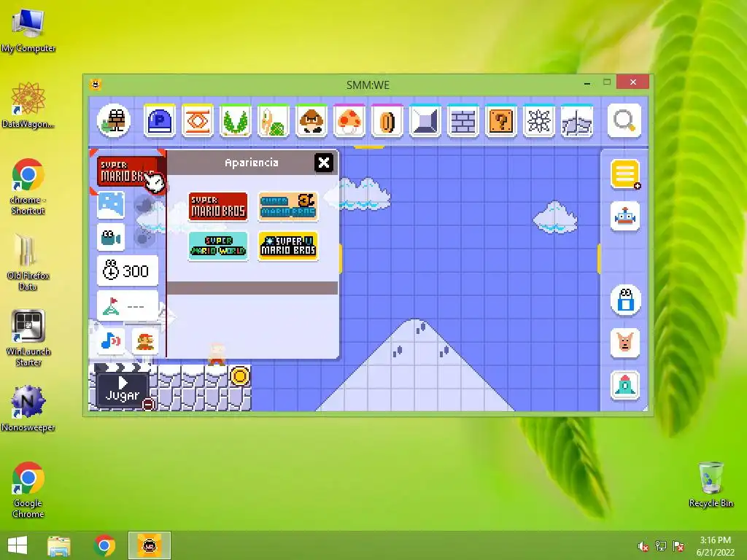Select the question mark block
The width and height of the screenshot is (747, 560).
coord(500,121)
